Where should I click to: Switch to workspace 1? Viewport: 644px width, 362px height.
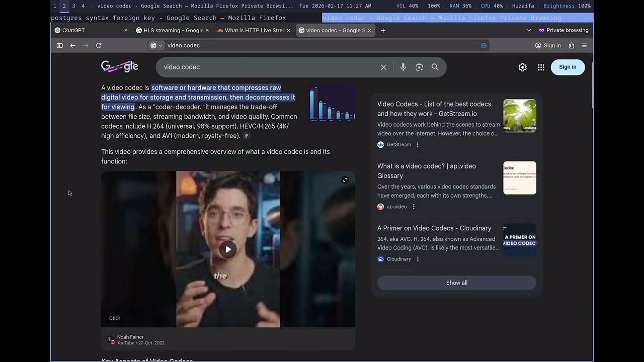pos(55,6)
